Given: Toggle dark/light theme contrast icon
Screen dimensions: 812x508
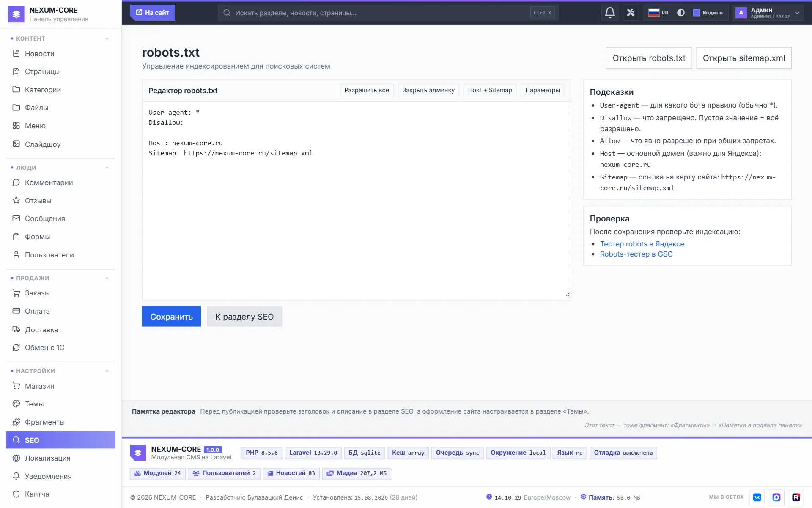Looking at the screenshot, I should 680,13.
